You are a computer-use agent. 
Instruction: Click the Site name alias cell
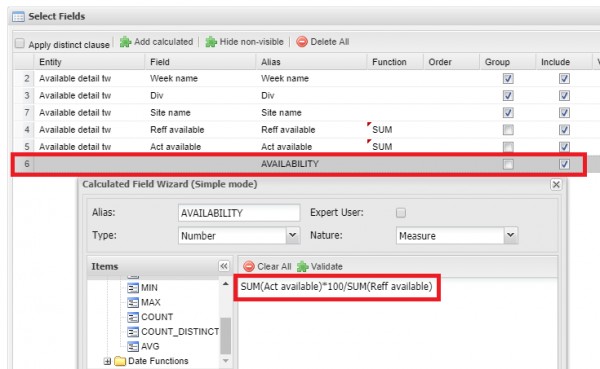(311, 113)
